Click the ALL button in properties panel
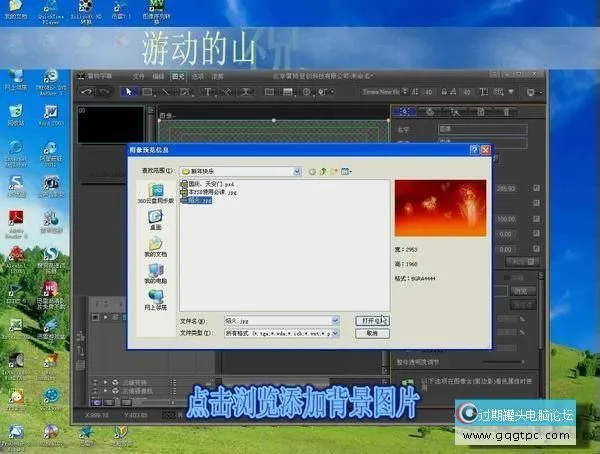 pyautogui.click(x=523, y=262)
